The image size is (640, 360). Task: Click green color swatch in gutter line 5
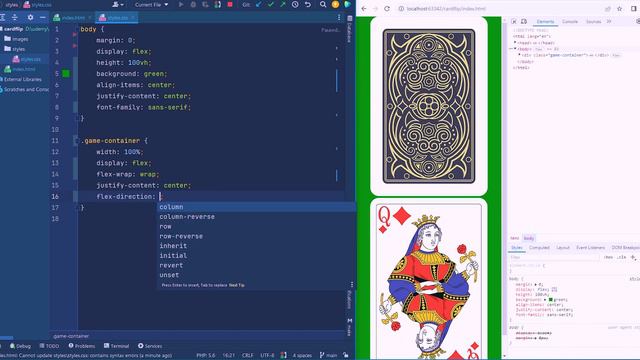[x=66, y=73]
